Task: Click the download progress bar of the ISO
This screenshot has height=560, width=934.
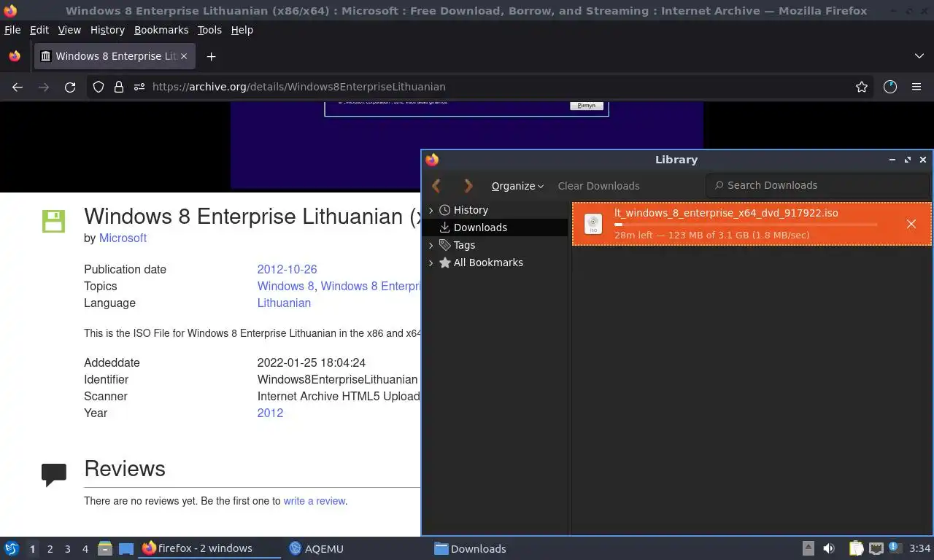Action: (746, 225)
